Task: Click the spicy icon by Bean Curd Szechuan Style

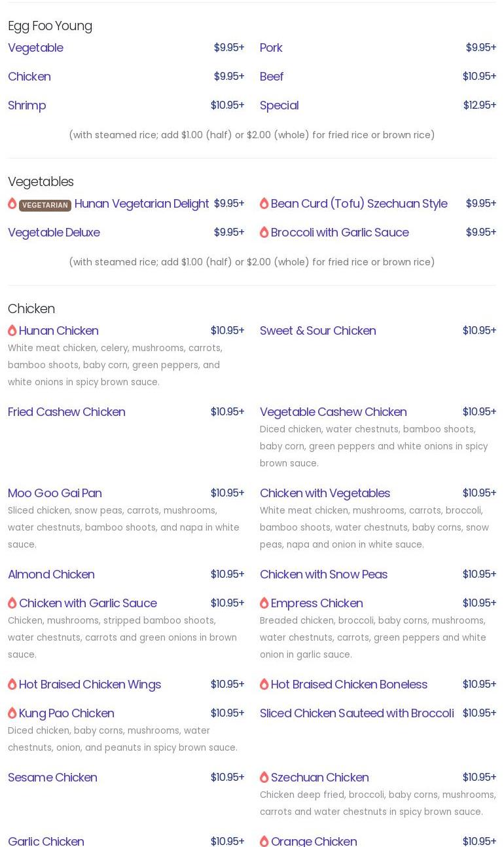Action: click(264, 204)
